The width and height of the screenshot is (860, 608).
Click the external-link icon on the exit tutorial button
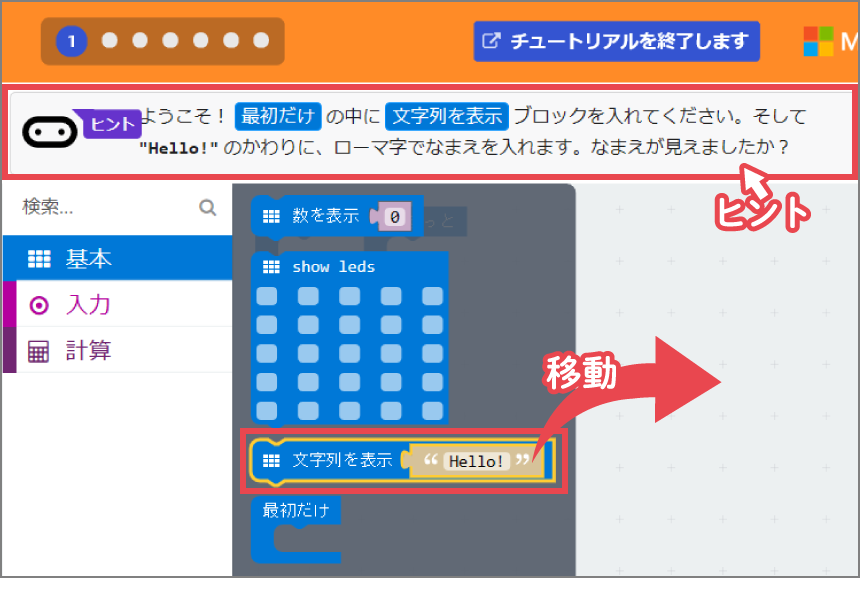[491, 41]
